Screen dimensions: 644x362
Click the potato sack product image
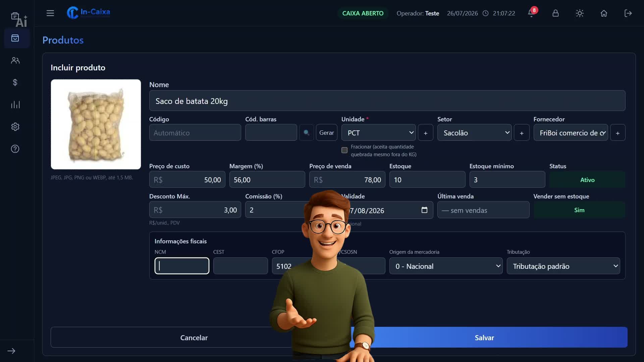[96, 124]
